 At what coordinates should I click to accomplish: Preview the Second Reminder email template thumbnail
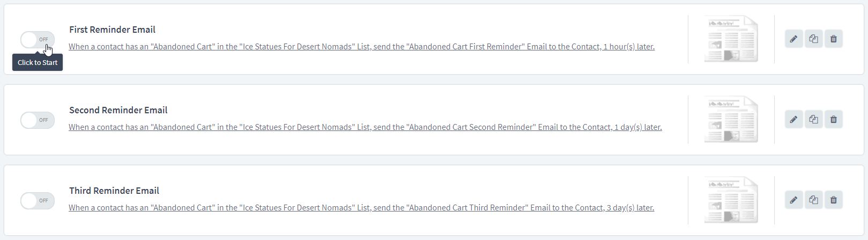click(x=731, y=119)
